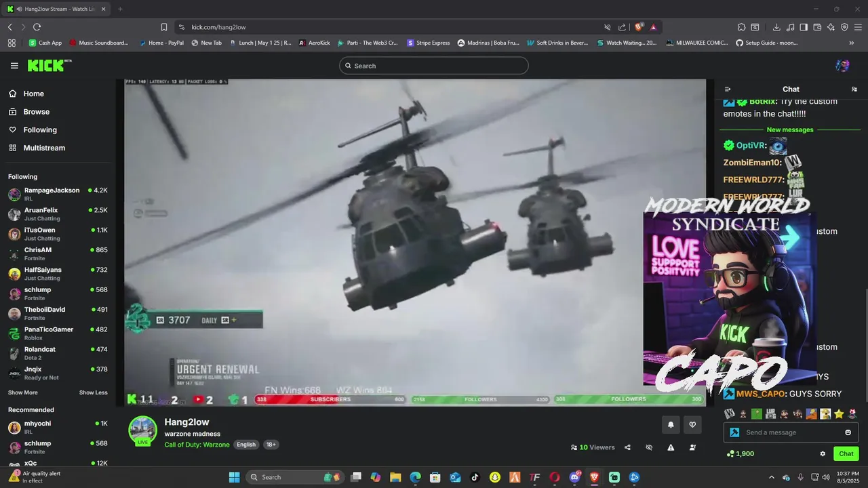
Task: Share this page from the address bar
Action: coord(622,27)
